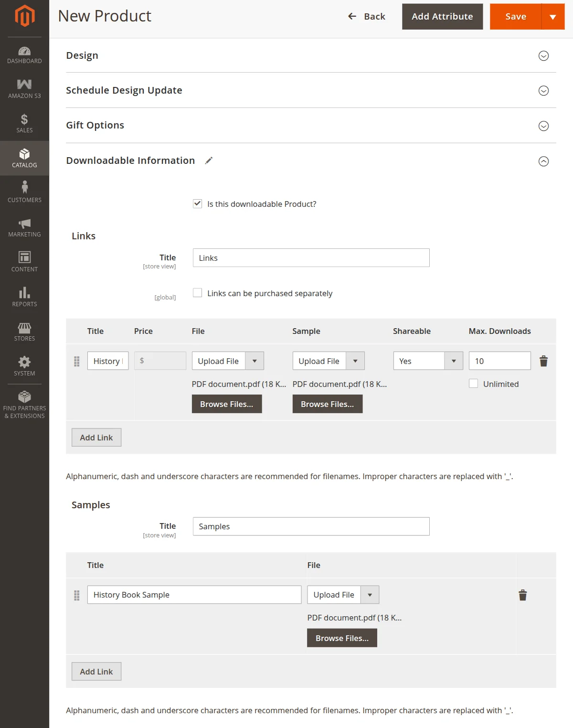Uncheck 'Is this downloadable Product?' checkbox
This screenshot has width=573, height=728.
click(198, 204)
